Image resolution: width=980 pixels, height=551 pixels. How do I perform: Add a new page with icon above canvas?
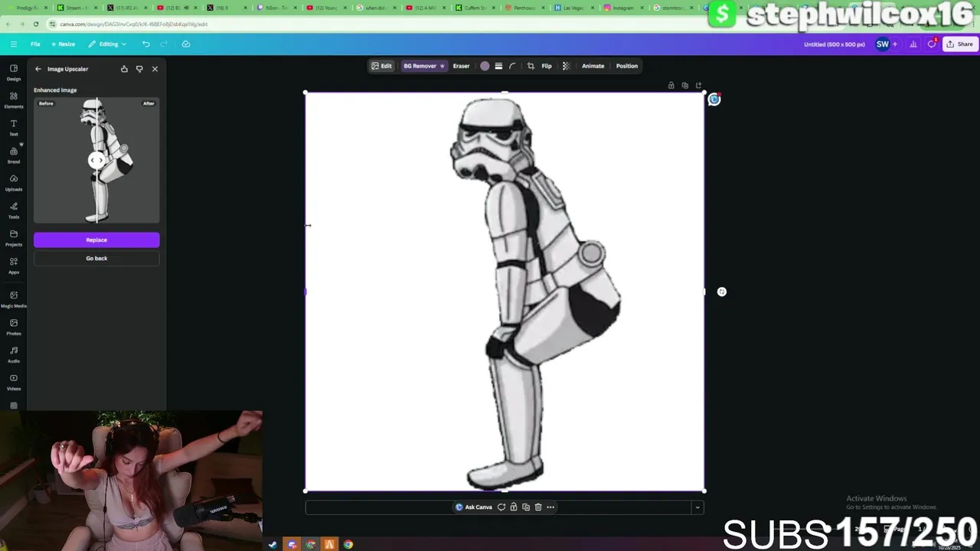click(699, 85)
